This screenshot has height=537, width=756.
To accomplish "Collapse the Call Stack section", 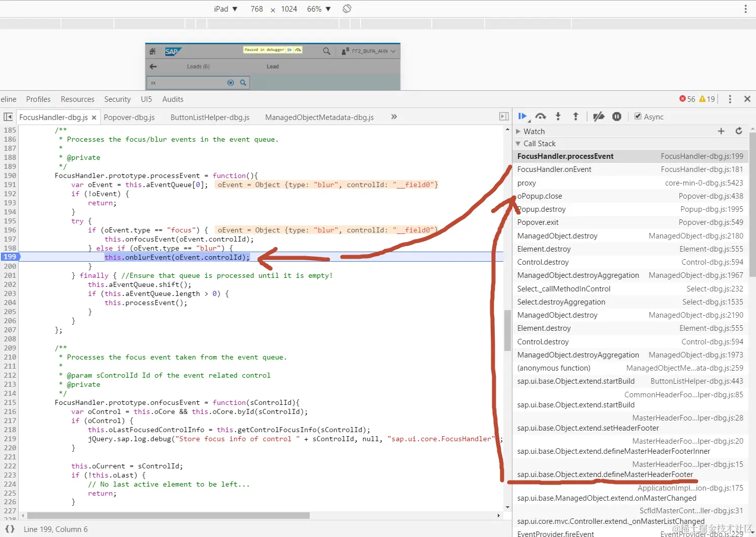I will tap(518, 144).
